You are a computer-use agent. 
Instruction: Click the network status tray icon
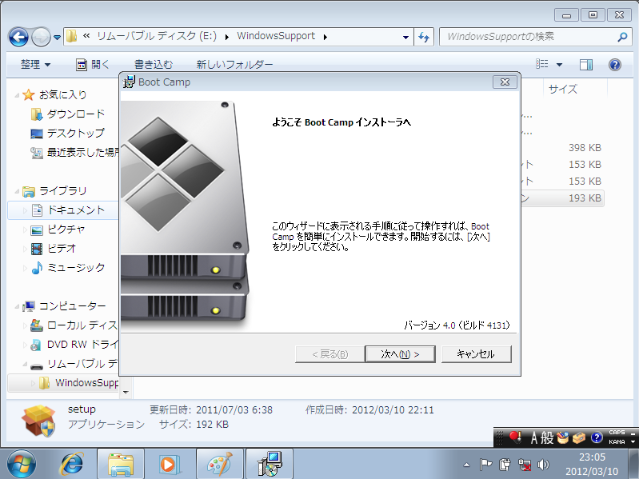524,464
